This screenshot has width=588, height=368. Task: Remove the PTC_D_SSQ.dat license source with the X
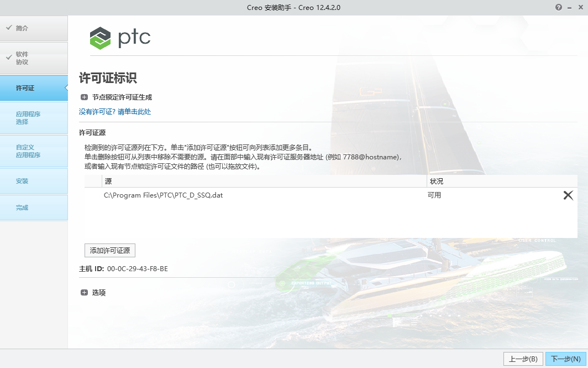click(x=568, y=195)
